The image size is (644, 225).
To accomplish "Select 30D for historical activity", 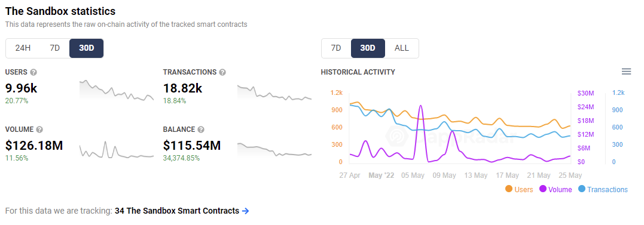I will (x=368, y=48).
